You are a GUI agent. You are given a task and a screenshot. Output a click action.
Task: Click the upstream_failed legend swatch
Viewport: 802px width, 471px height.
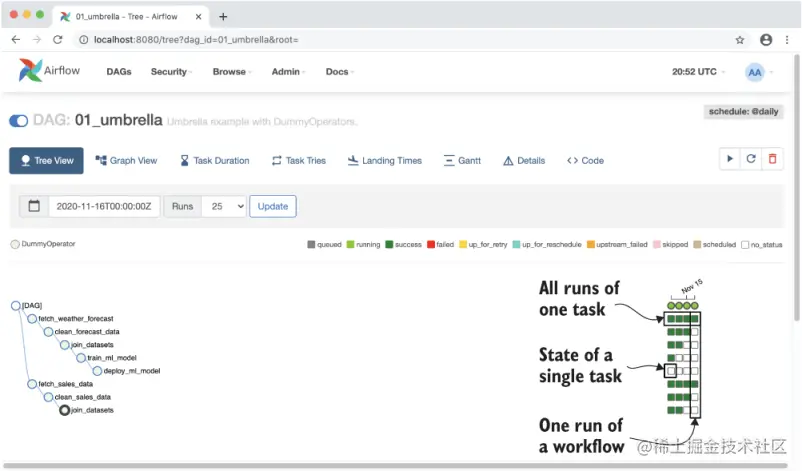tap(591, 244)
